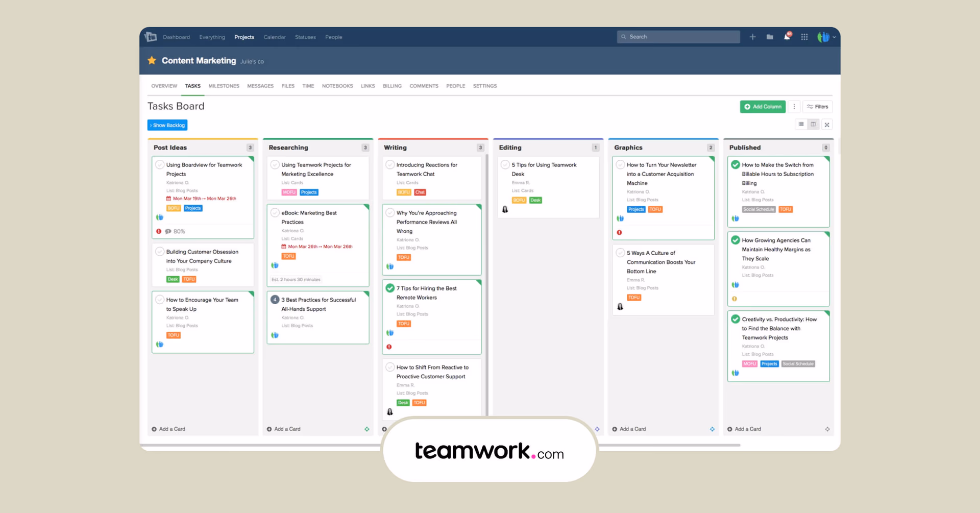This screenshot has height=513, width=980.
Task: Open the Calendar menu item
Action: click(x=275, y=37)
